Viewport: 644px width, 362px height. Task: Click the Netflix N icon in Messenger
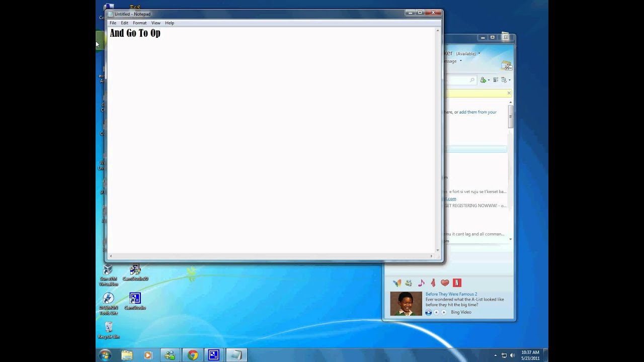457,283
